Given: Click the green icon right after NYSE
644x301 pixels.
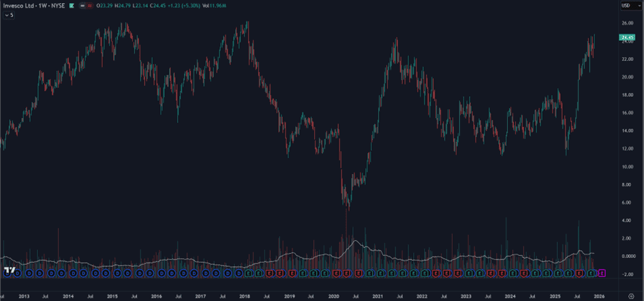Looking at the screenshot, I should (x=70, y=5).
